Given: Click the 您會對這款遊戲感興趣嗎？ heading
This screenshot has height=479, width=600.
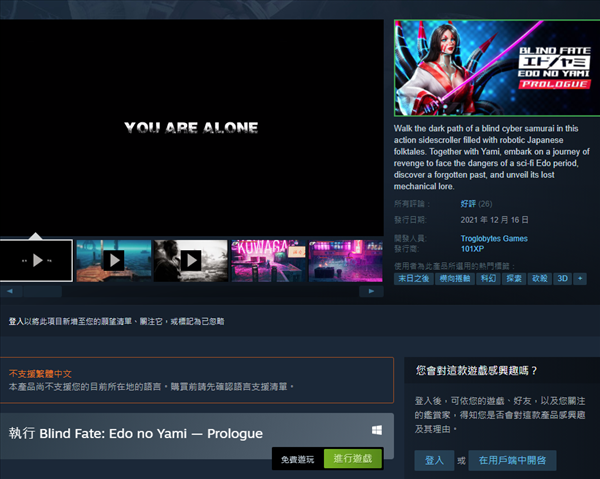Looking at the screenshot, I should (x=477, y=370).
